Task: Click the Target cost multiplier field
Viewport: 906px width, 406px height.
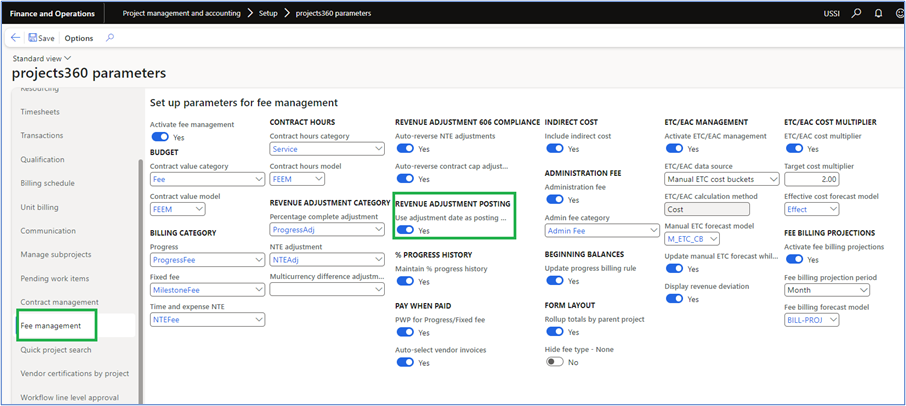Action: pos(811,179)
